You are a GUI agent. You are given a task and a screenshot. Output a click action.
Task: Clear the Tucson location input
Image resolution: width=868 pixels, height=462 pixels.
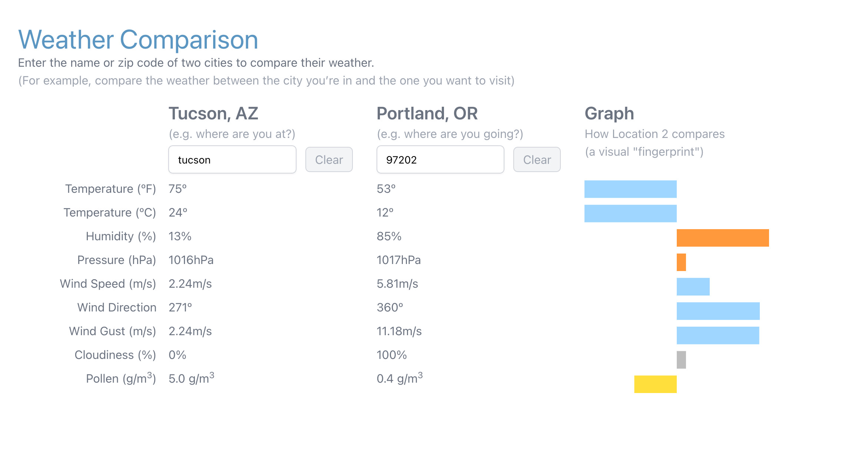tap(329, 160)
